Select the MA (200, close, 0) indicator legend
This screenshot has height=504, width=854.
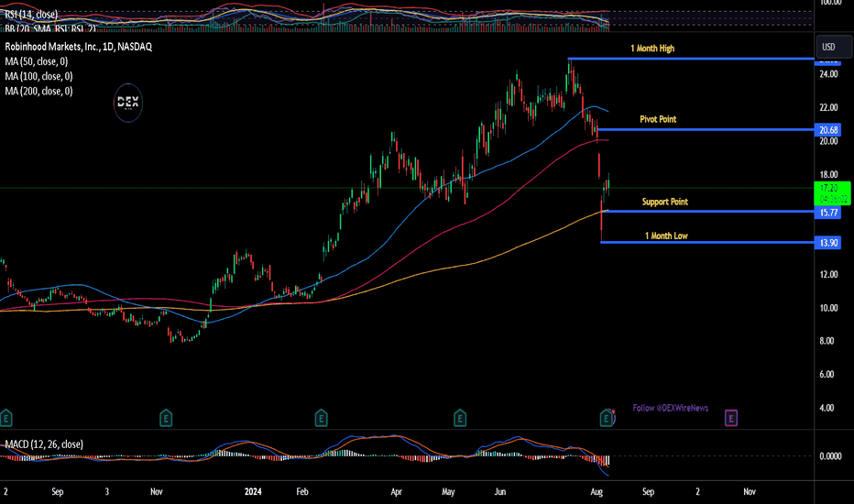tap(38, 91)
